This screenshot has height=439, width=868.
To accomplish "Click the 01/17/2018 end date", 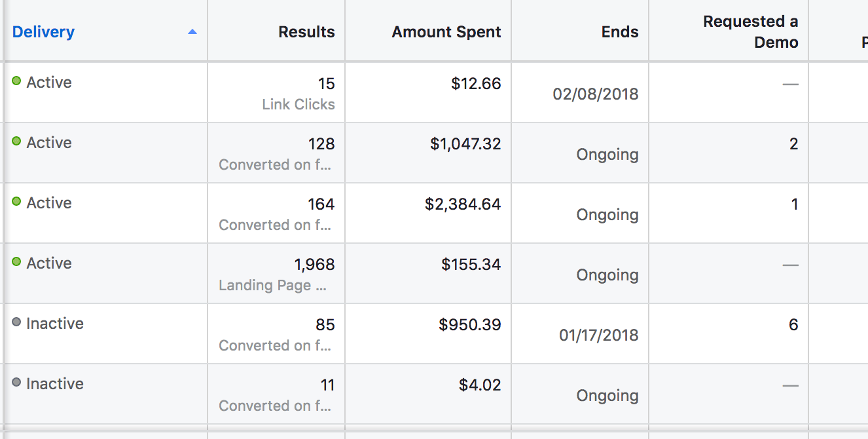I will [x=598, y=335].
